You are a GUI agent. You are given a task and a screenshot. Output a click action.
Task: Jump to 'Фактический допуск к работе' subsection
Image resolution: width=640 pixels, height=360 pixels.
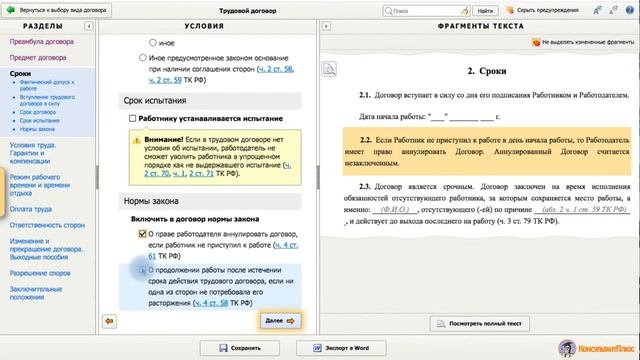point(47,85)
